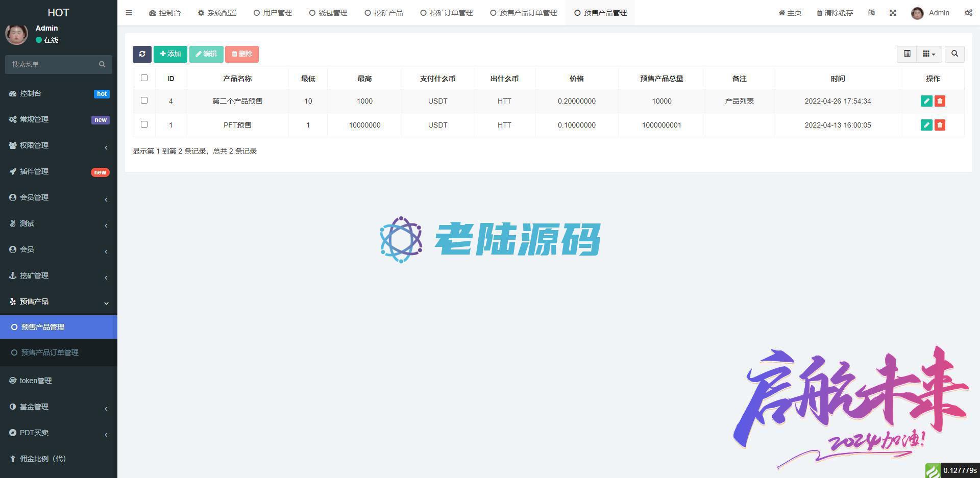Expand 基金管理 sidebar menu
The image size is (980, 478).
pos(59,407)
